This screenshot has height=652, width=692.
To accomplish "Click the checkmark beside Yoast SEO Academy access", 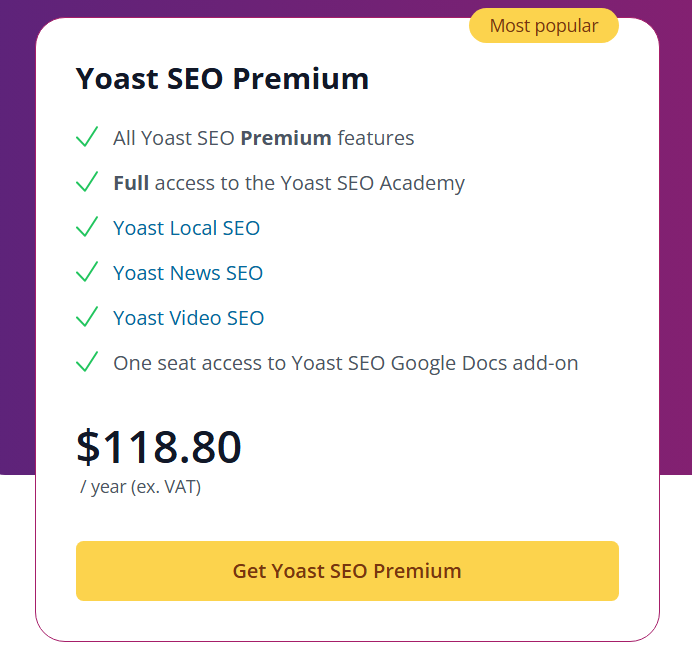I will click(x=87, y=182).
